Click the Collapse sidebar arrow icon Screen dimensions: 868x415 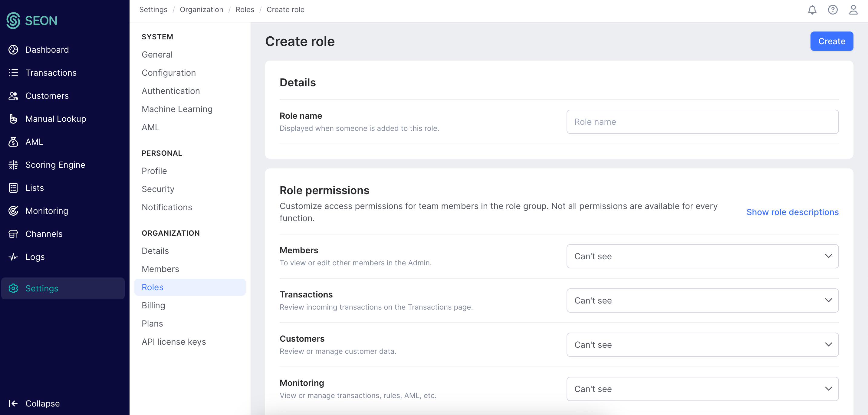pyautogui.click(x=14, y=403)
